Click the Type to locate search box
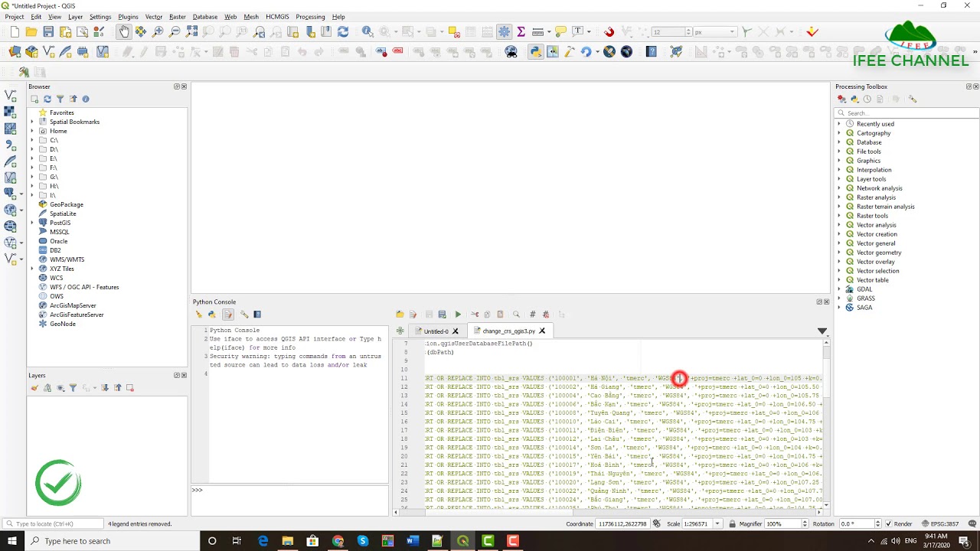This screenshot has height=551, width=980. (x=54, y=523)
